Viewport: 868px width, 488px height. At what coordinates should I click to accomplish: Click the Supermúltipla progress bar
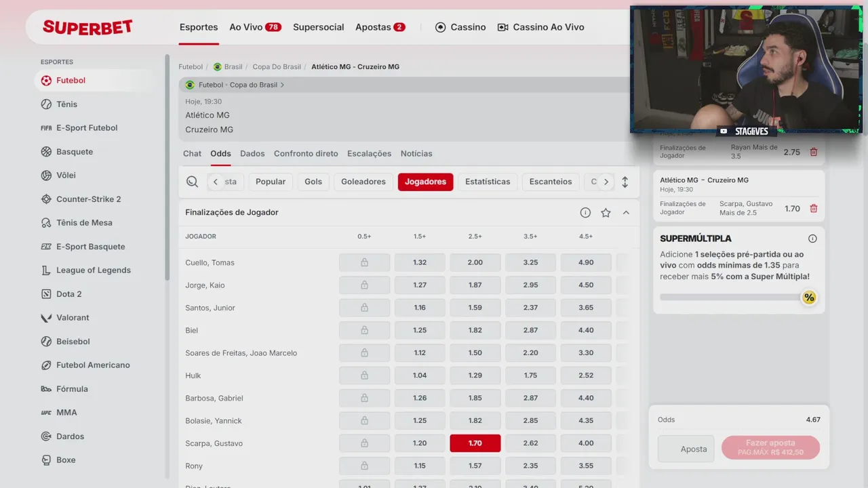[x=730, y=298]
